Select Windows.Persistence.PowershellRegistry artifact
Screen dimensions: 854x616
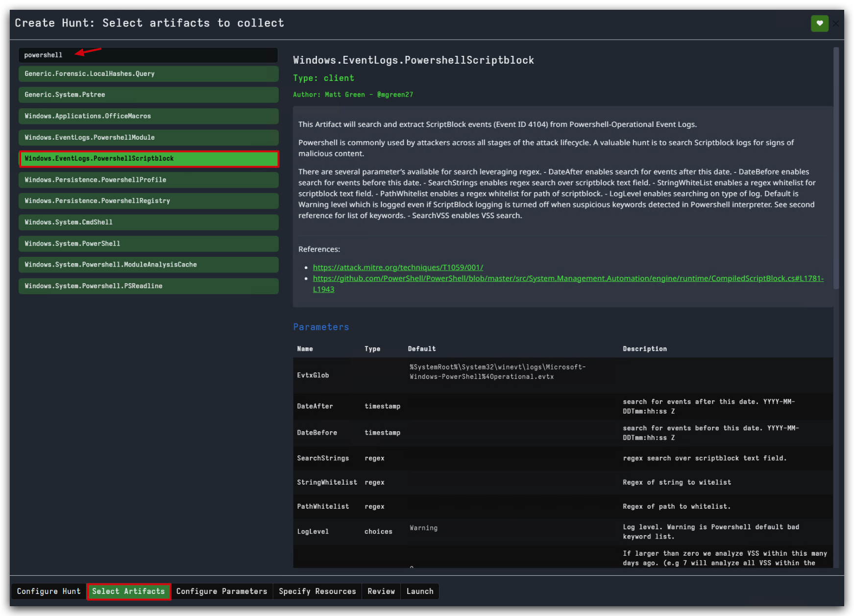point(148,201)
